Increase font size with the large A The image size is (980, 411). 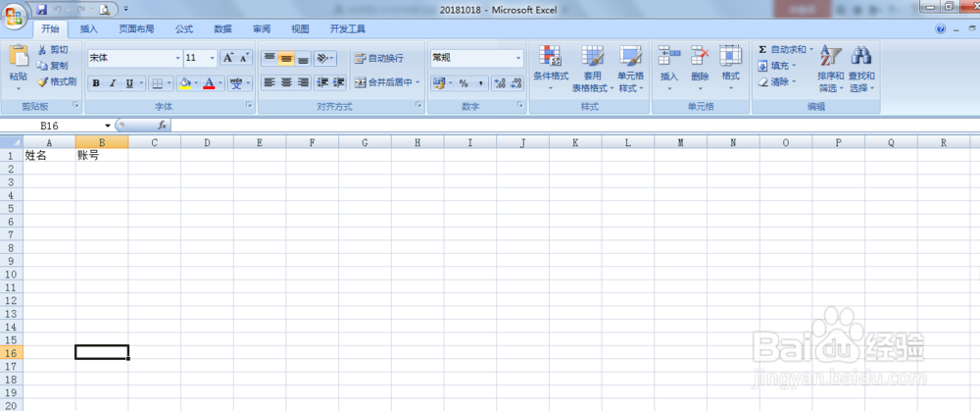(x=228, y=58)
